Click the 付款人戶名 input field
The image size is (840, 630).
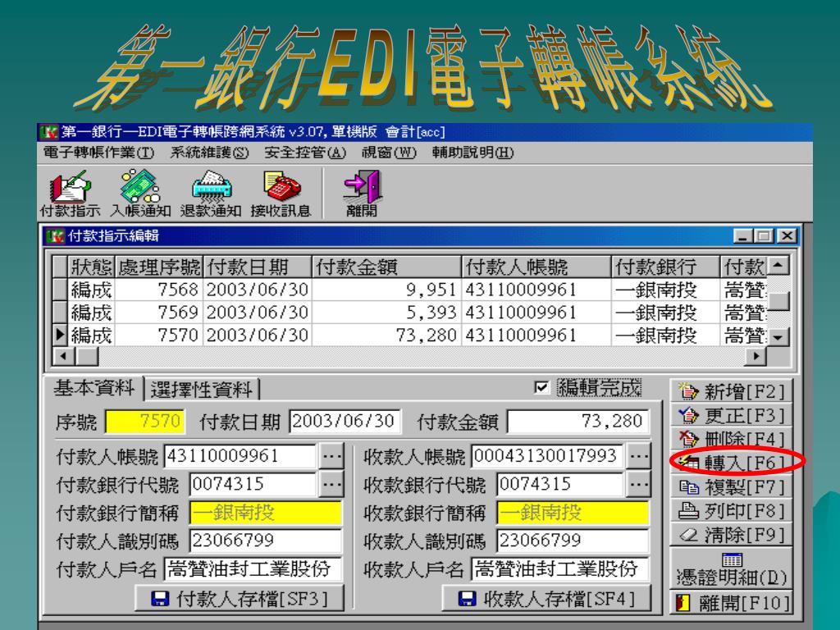point(253,569)
